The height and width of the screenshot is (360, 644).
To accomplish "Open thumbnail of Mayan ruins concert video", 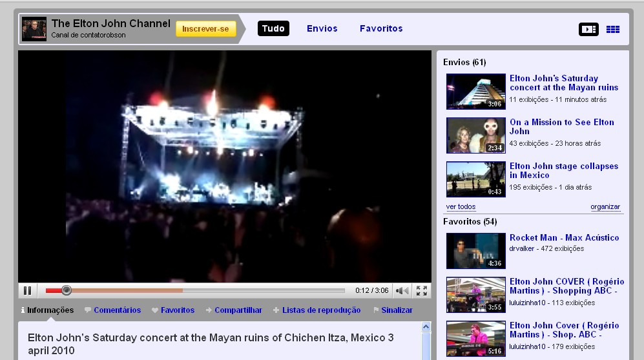I will point(476,92).
